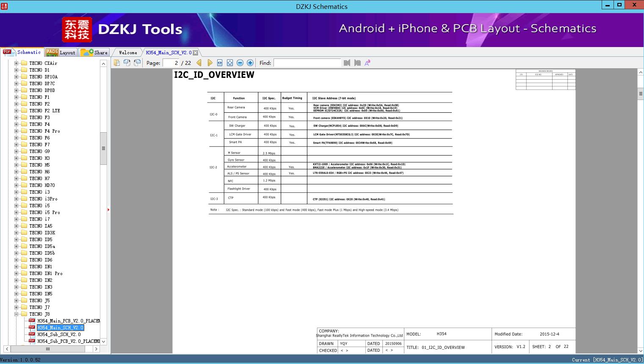Collapse the TECNO J8 folder
Screen dimensions: 644x364
[17, 314]
